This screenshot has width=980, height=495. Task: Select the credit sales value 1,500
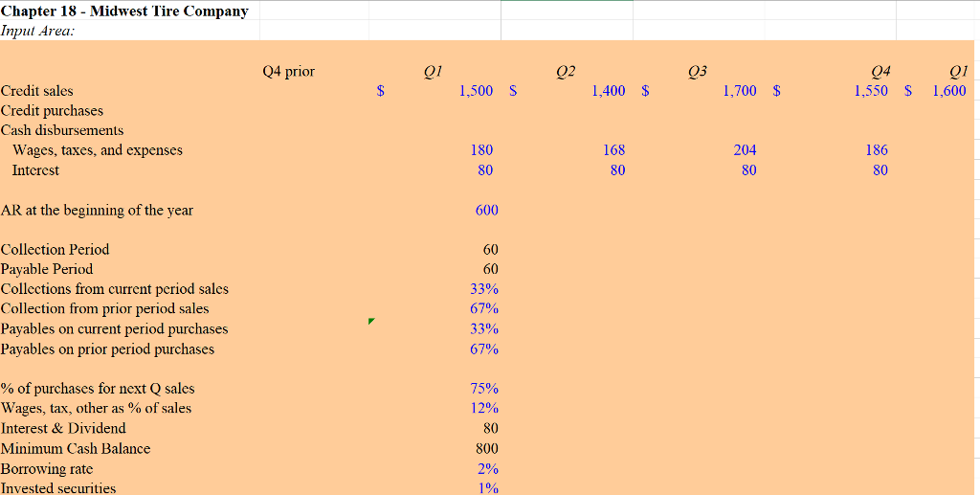coord(476,91)
